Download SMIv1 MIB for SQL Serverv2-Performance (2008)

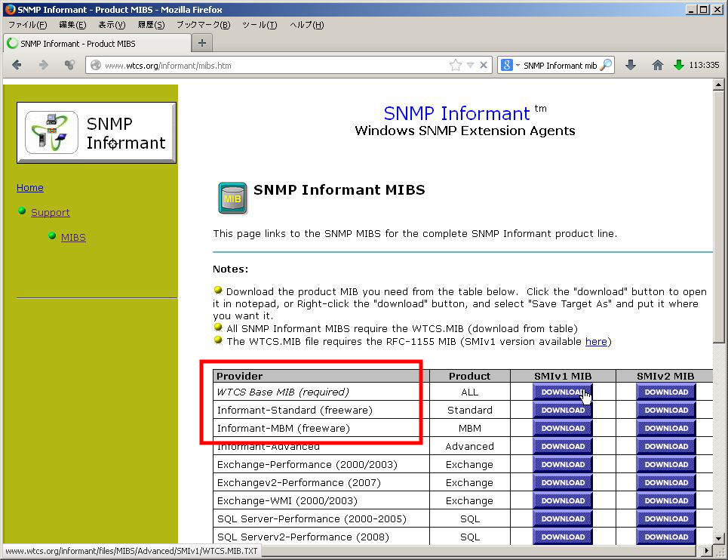pyautogui.click(x=563, y=537)
